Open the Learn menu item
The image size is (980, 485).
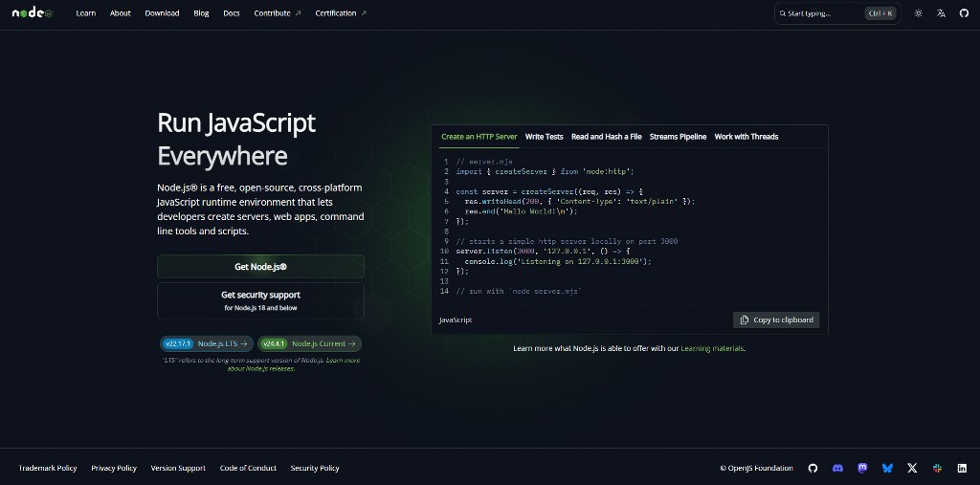point(86,13)
